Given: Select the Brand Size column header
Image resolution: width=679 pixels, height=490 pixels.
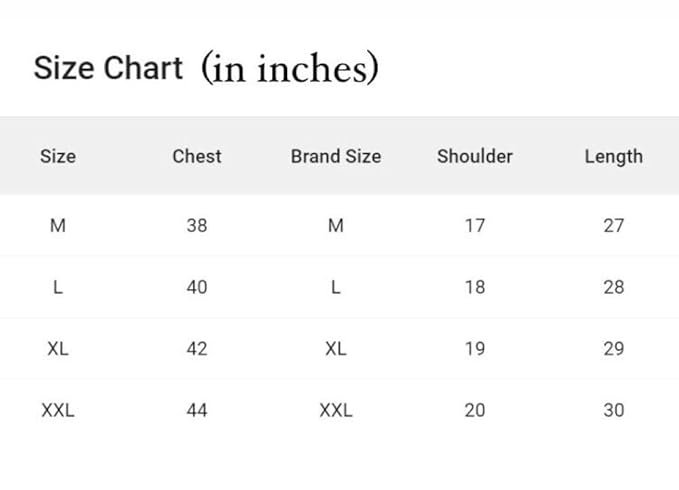Looking at the screenshot, I should tap(336, 156).
